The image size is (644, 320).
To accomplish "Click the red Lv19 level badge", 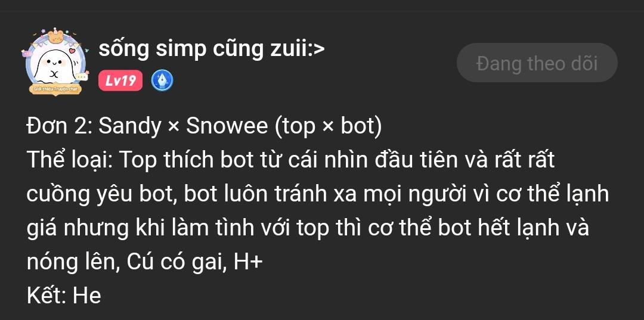I will pos(120,80).
